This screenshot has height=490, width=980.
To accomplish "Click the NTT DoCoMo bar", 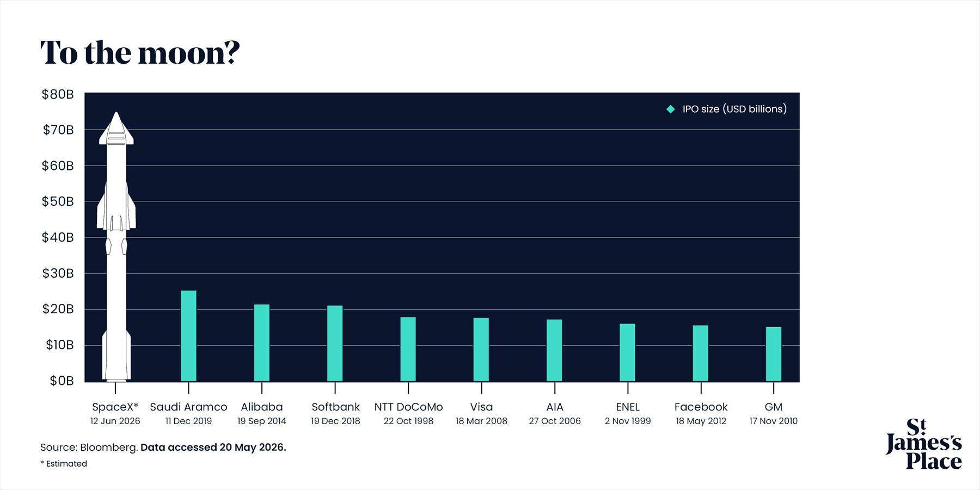I will click(x=408, y=349).
